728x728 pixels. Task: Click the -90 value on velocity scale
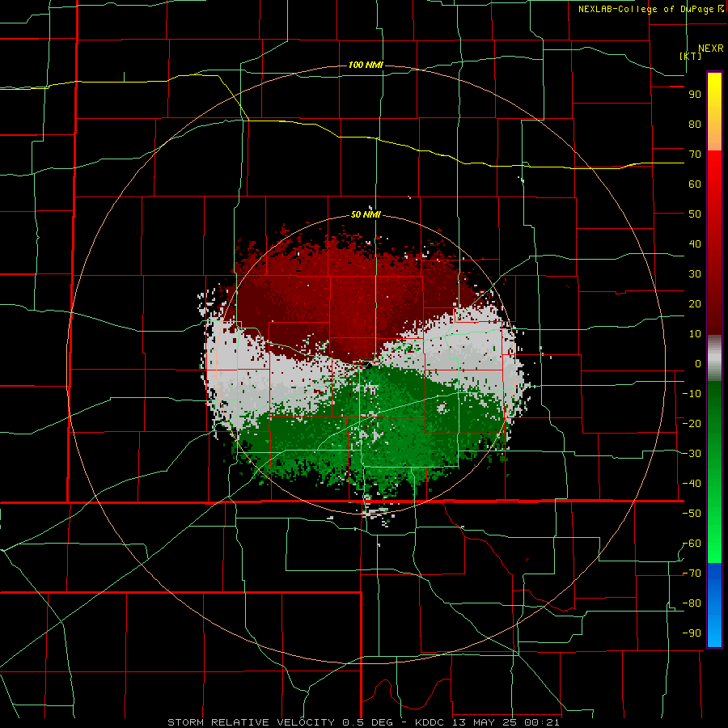point(692,633)
